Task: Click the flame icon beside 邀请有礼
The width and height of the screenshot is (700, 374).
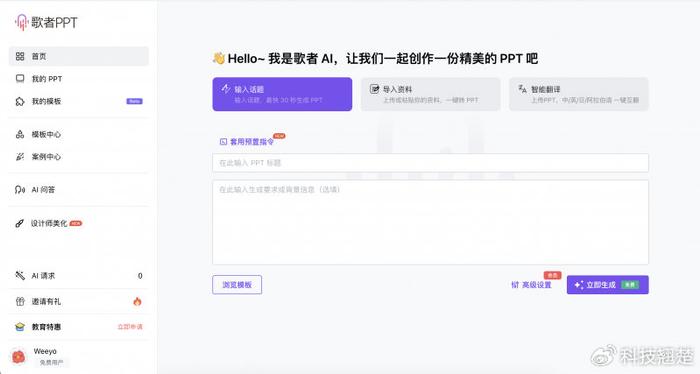Action: tap(137, 301)
